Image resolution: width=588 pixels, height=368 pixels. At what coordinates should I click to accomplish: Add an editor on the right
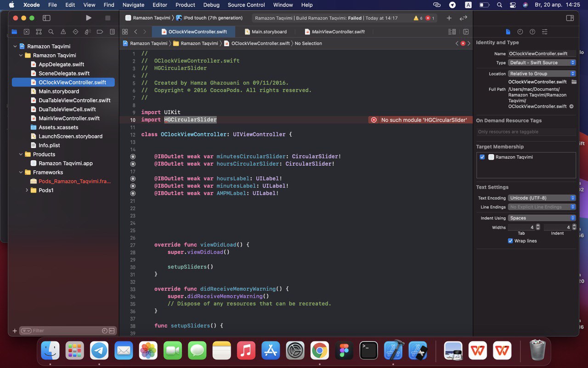pyautogui.click(x=466, y=32)
